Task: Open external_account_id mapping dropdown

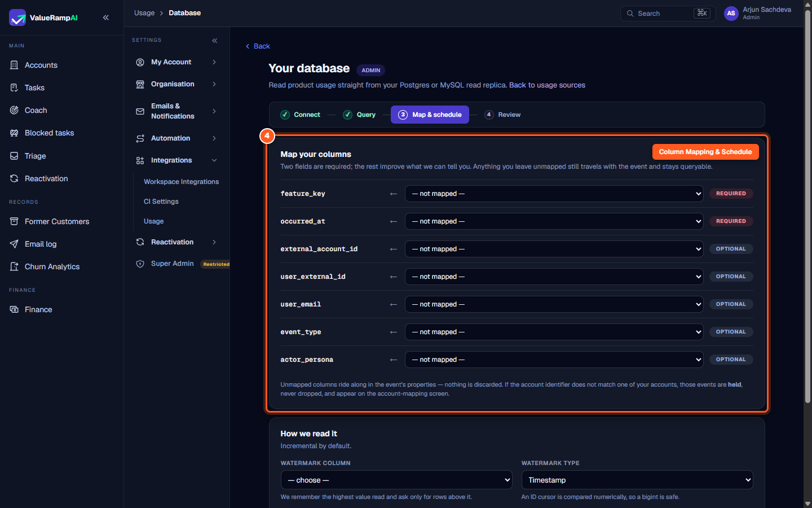Action: pos(554,249)
